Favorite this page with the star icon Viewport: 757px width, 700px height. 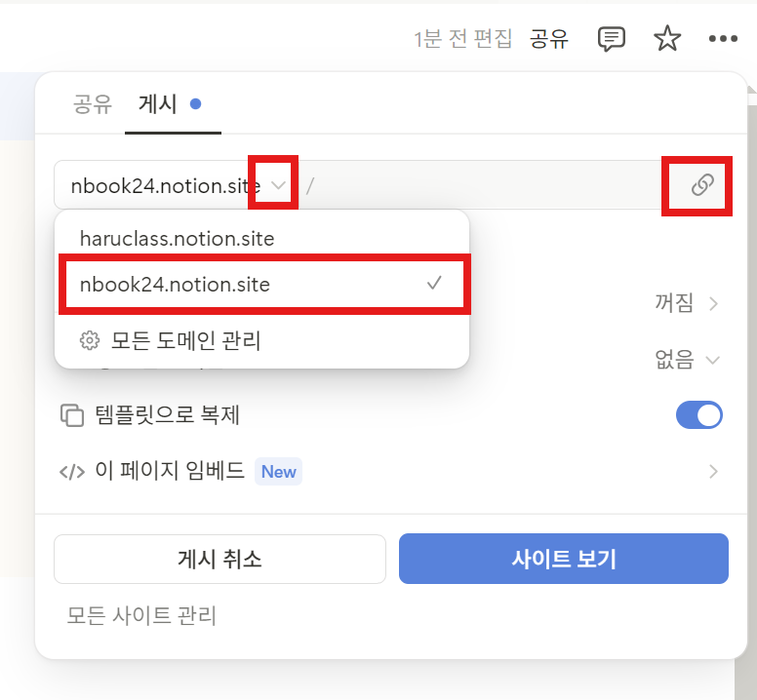pyautogui.click(x=667, y=38)
